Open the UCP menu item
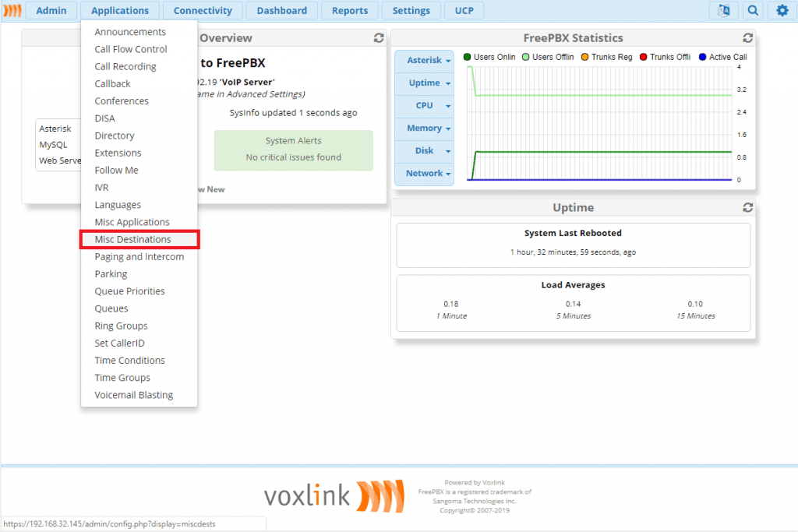 [x=464, y=10]
